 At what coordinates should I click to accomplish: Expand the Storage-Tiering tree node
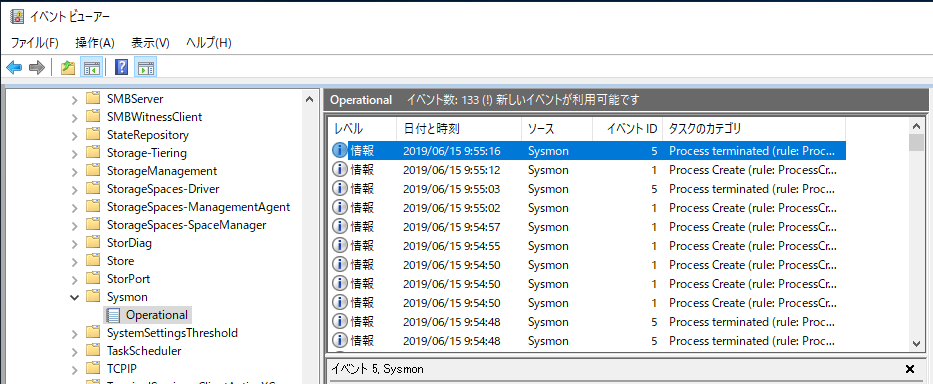74,154
